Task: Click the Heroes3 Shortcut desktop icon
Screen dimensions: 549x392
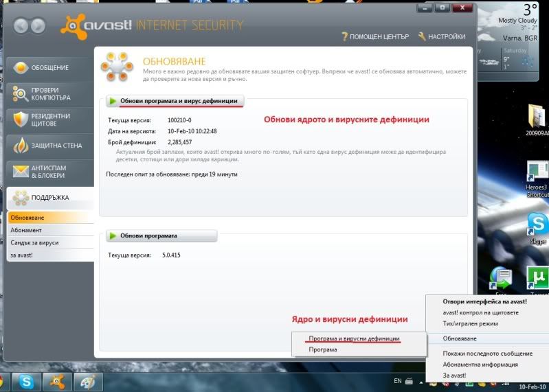Action: pyautogui.click(x=537, y=179)
